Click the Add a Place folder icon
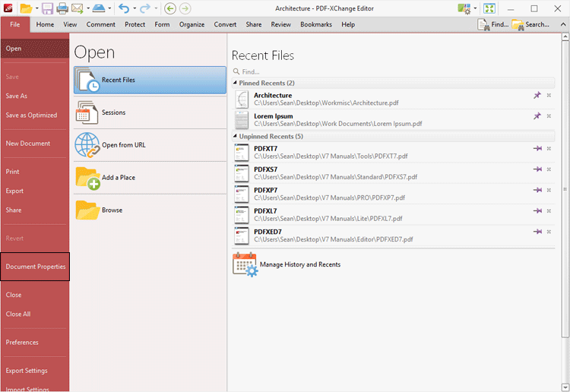570x392 pixels. tap(87, 178)
